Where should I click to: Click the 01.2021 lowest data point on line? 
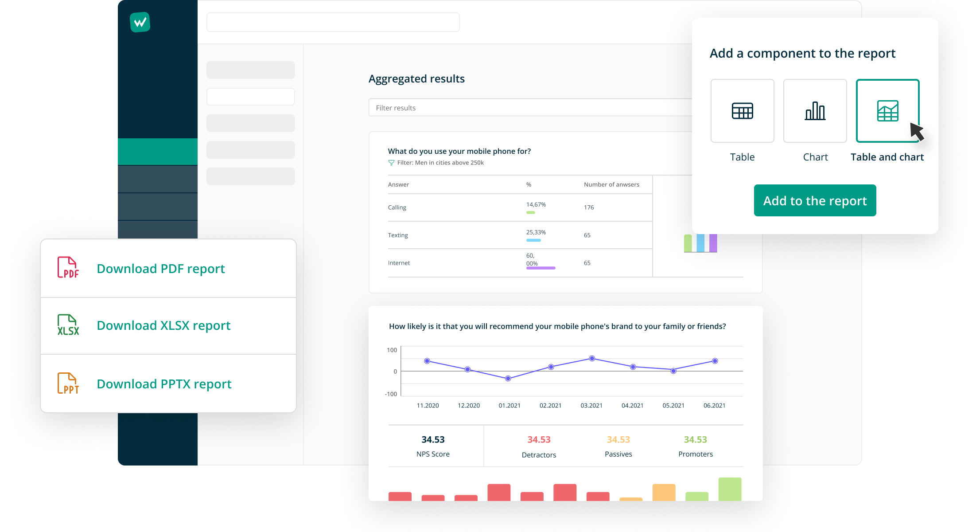[508, 378]
